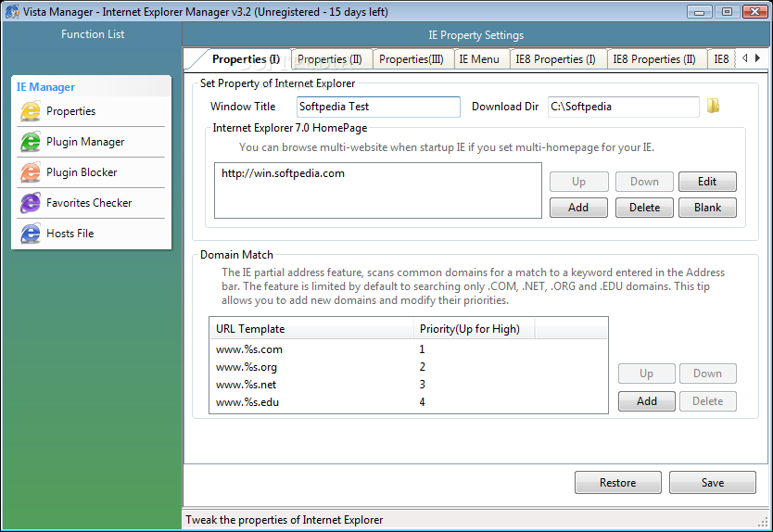The image size is (773, 532).
Task: Click homepage Delete button
Action: [x=644, y=208]
